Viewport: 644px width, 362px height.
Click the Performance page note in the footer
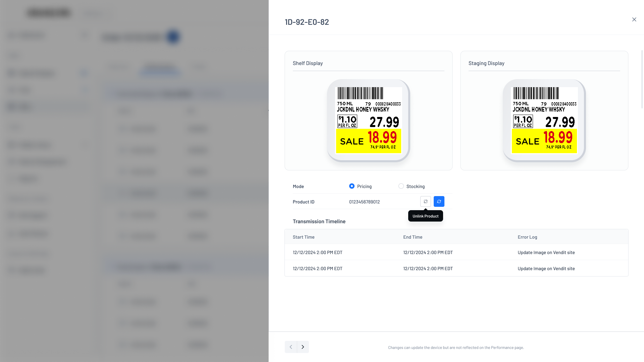click(456, 348)
